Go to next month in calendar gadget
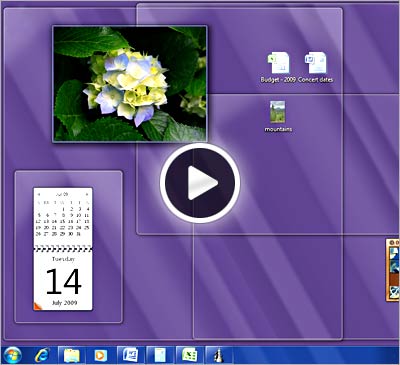 click(x=87, y=194)
